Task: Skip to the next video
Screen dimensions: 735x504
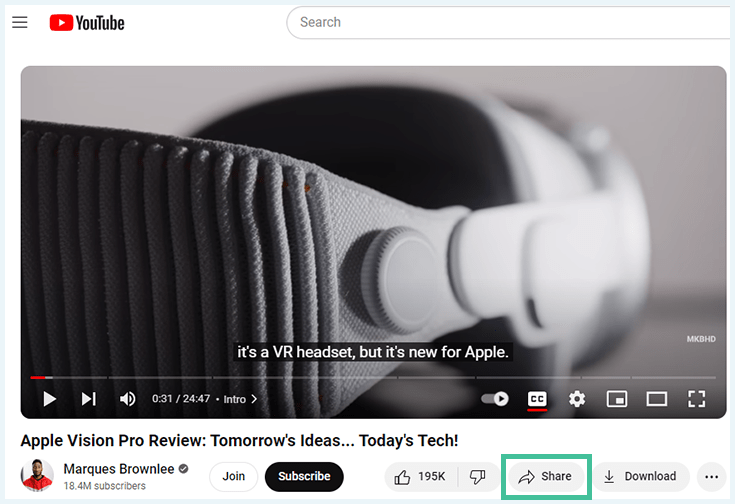Action: tap(89, 399)
